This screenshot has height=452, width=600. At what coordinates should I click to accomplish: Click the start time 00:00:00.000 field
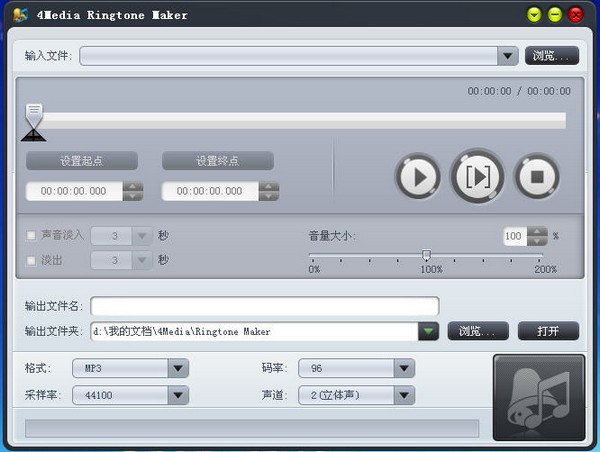(74, 191)
